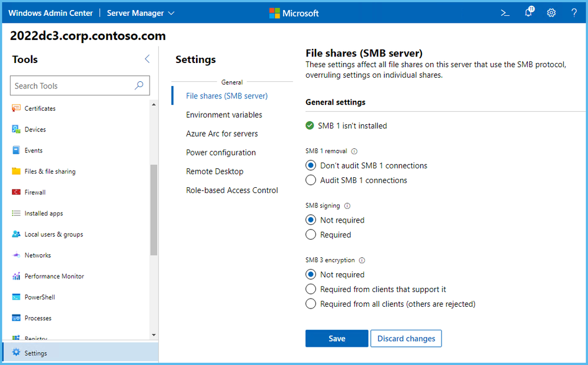Screen dimensions: 588x365
Task: Select Required from all clients option
Action: (x=311, y=303)
